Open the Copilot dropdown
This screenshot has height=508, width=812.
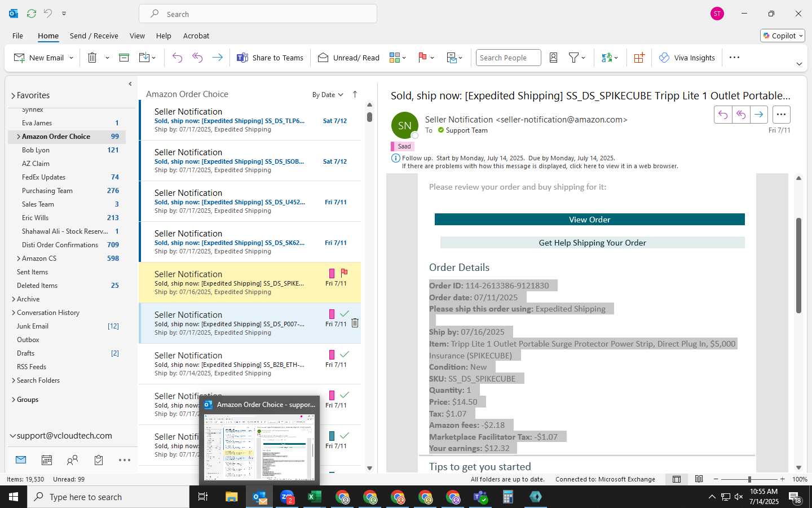(783, 36)
